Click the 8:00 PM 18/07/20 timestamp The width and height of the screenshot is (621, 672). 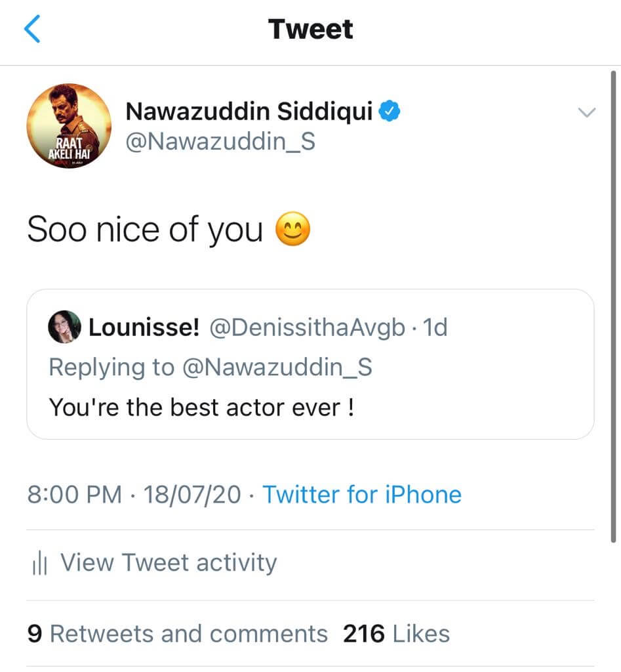pyautogui.click(x=134, y=494)
